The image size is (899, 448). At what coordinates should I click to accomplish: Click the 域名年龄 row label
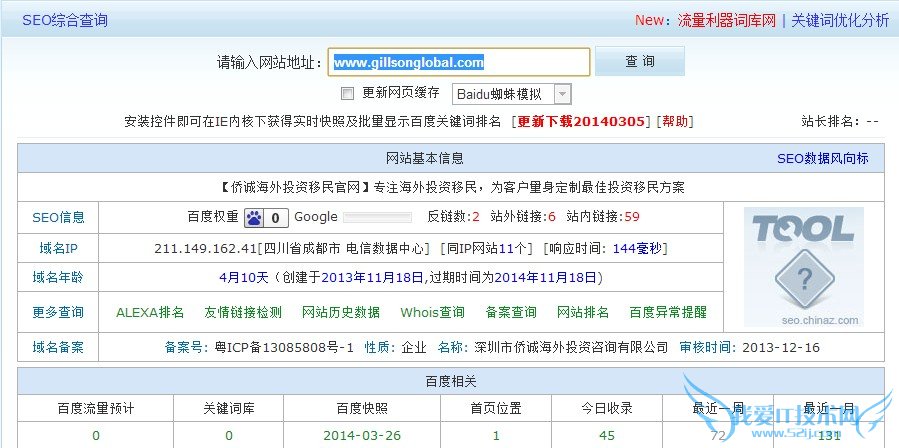click(x=58, y=278)
